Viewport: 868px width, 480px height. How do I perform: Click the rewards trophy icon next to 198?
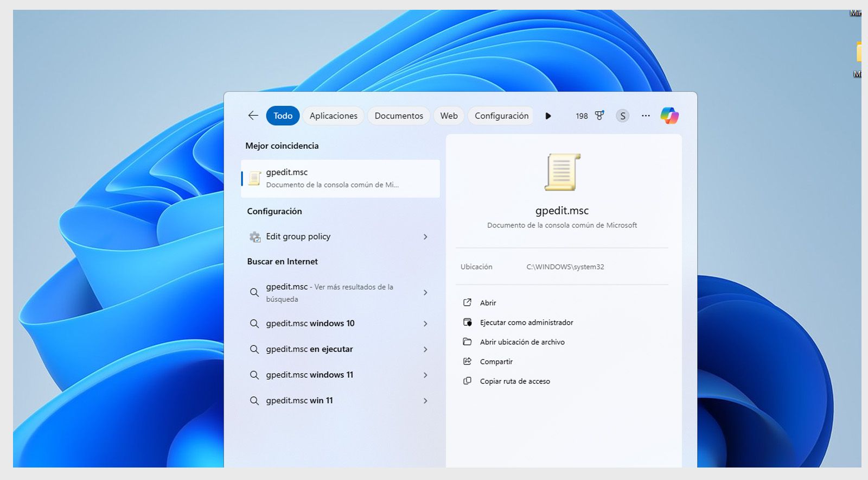(599, 116)
